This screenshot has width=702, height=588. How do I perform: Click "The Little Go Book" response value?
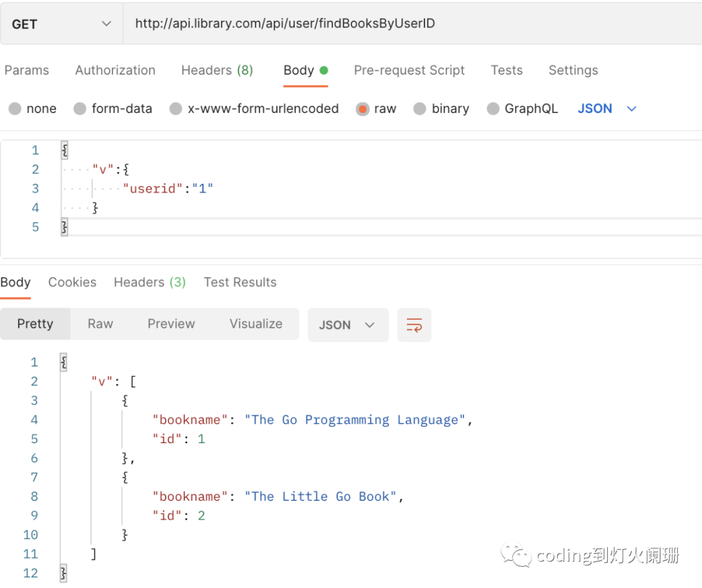[x=320, y=496]
